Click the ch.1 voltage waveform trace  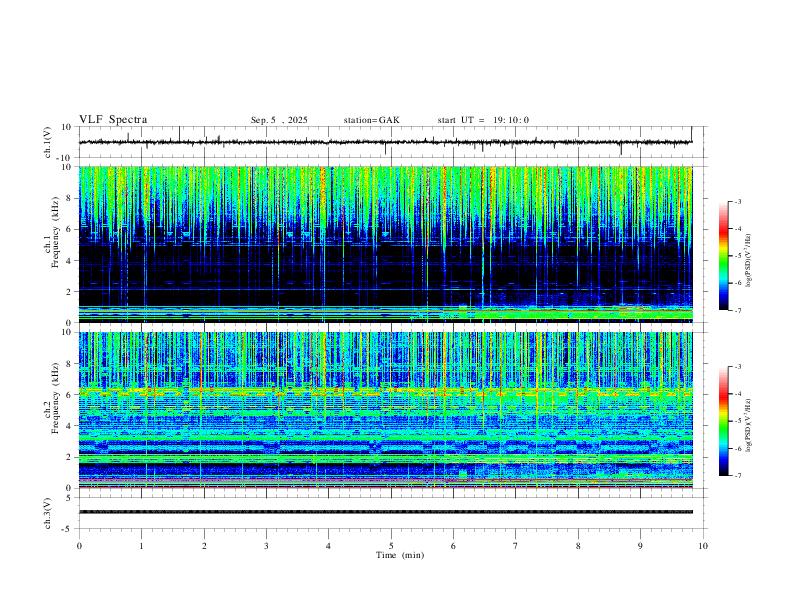(385, 142)
